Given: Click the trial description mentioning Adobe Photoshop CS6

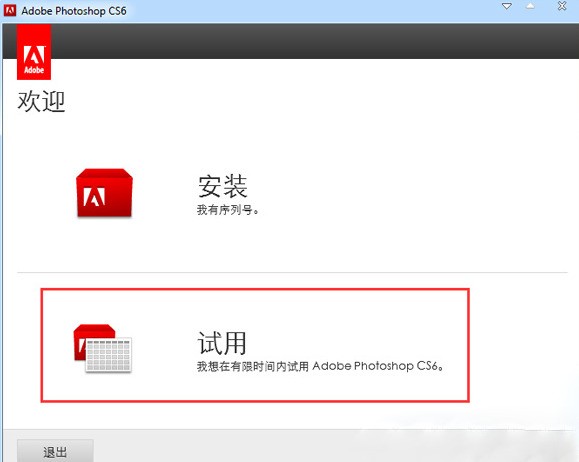Looking at the screenshot, I should coord(320,366).
